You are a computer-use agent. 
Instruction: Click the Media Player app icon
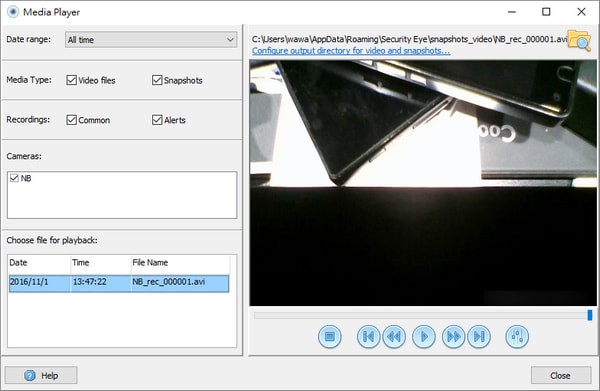(13, 12)
